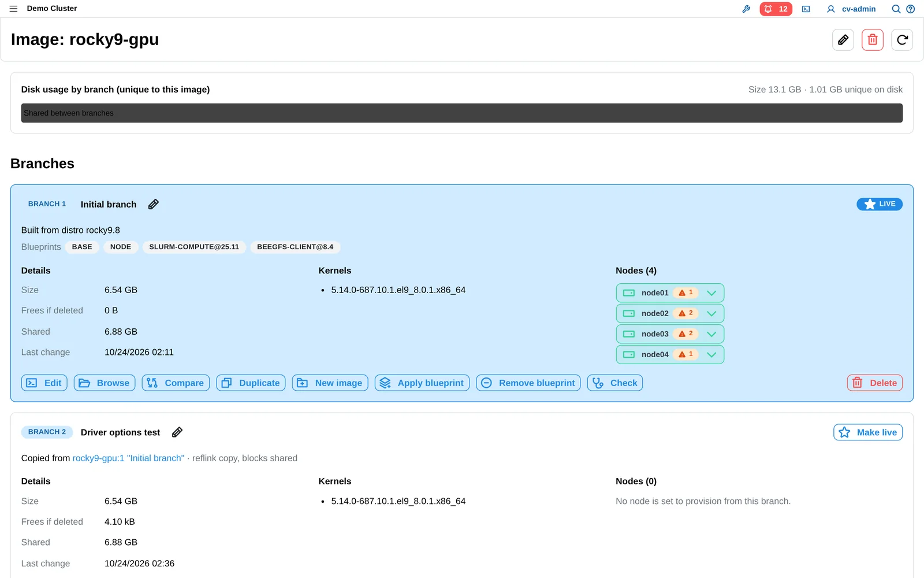Click the BASE blueprint tag
Screen dimensions: 924x578
point(82,247)
